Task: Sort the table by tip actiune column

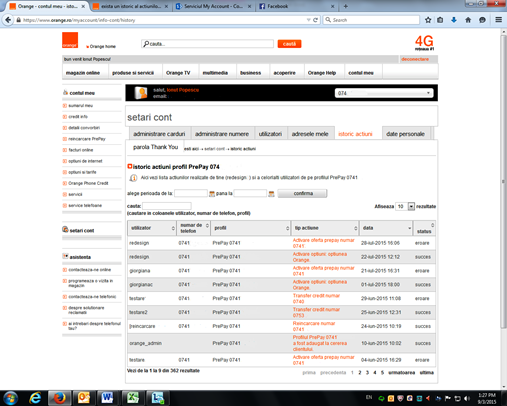Action: [x=325, y=228]
